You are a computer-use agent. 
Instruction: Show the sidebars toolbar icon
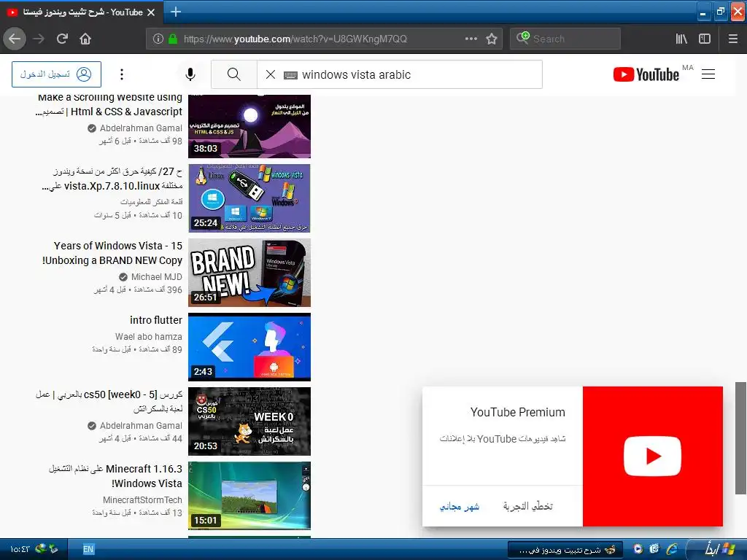click(705, 39)
